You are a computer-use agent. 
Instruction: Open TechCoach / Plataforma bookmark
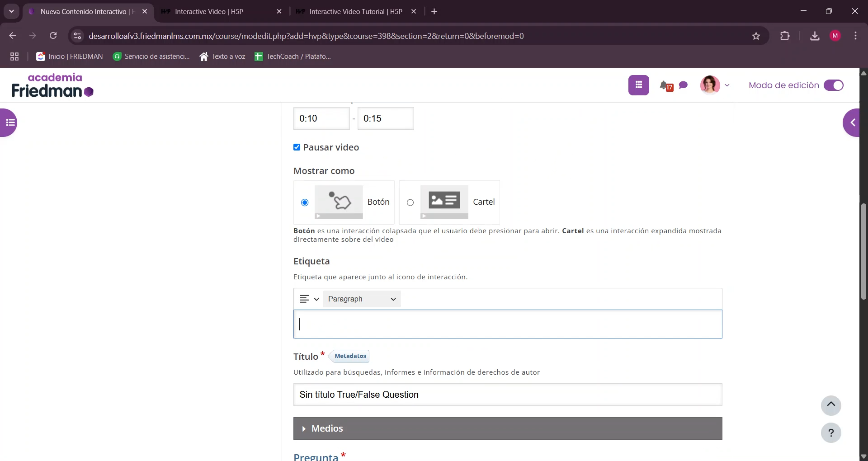tap(293, 56)
